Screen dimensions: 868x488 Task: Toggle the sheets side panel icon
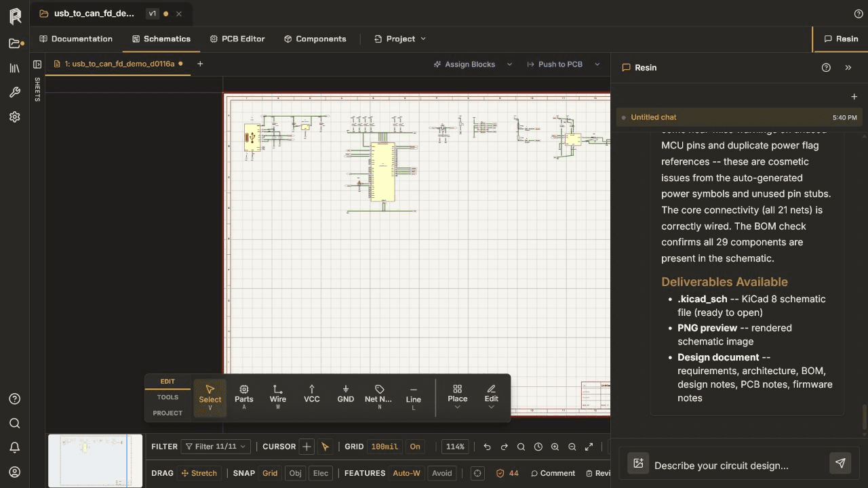point(37,64)
